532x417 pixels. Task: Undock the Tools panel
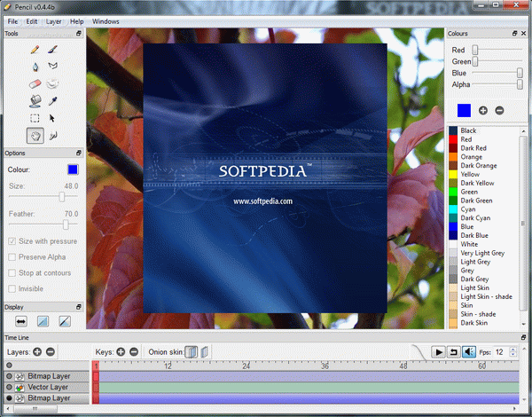pos(79,34)
